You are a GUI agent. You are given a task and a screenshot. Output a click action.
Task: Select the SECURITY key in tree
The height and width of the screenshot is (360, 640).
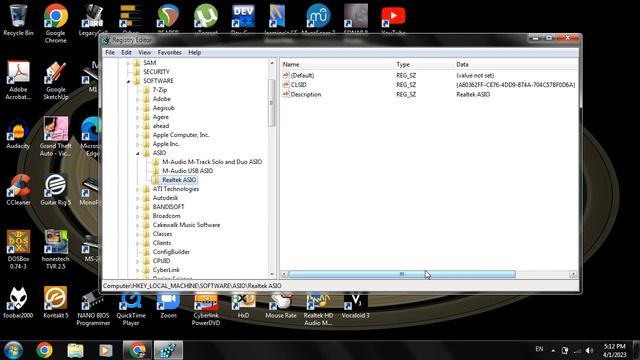pyautogui.click(x=156, y=71)
